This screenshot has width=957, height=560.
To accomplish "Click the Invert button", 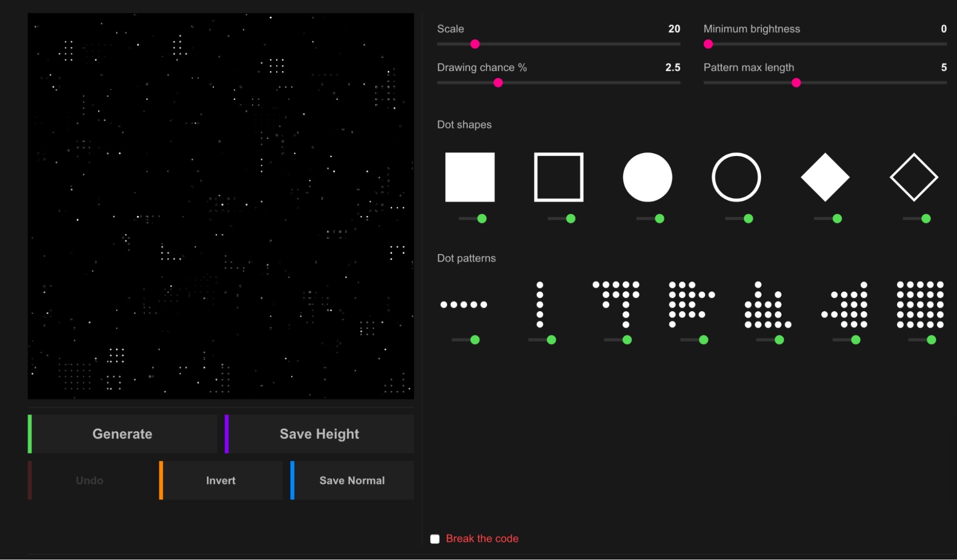I will coord(221,480).
